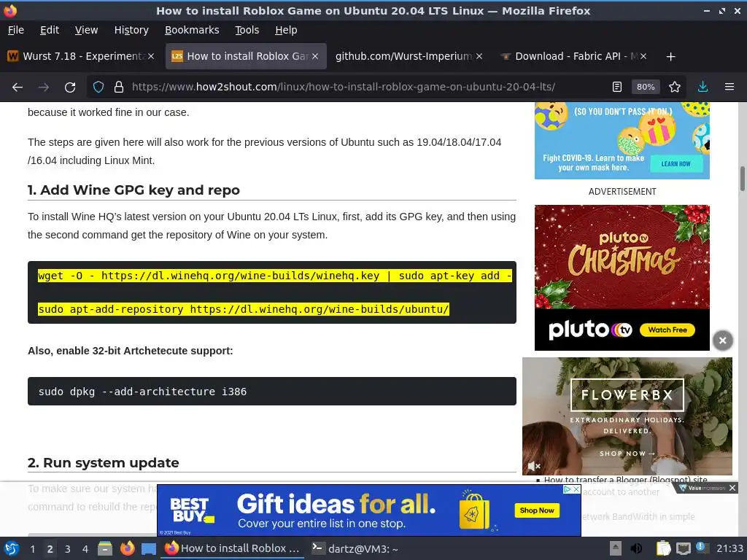The width and height of the screenshot is (747, 560).
Task: Click Shop Now on Best Buy banner
Action: (x=537, y=510)
